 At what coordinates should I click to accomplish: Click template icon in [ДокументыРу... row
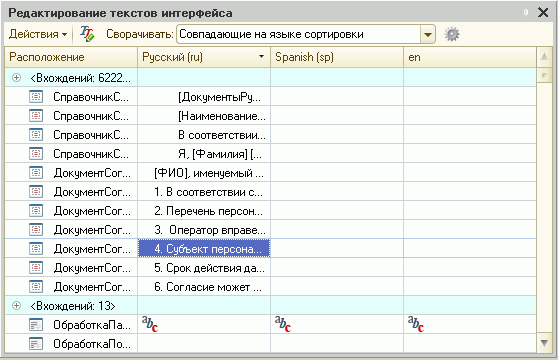(x=36, y=97)
